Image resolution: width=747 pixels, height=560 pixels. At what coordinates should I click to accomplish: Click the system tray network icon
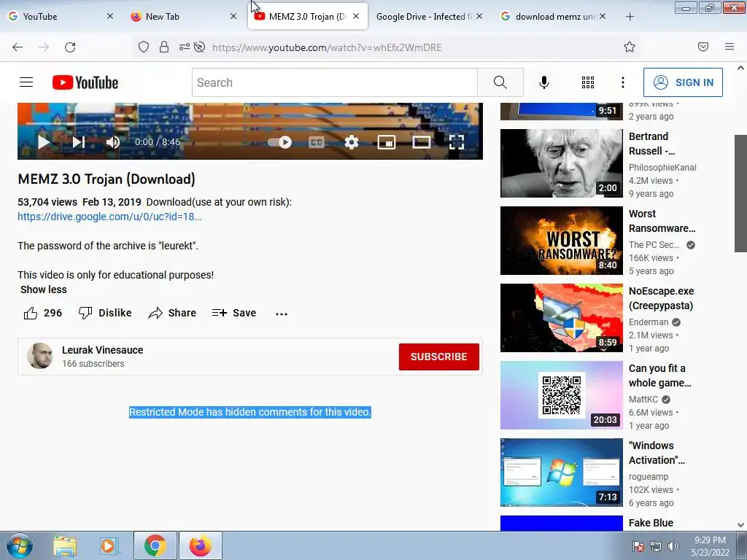coord(656,546)
